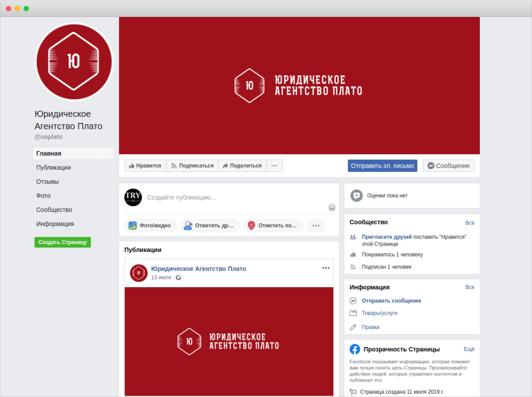Viewport: 532px width, 397px height.
Task: Click the page title Юридическое Агентство Плато
Action: click(x=68, y=120)
